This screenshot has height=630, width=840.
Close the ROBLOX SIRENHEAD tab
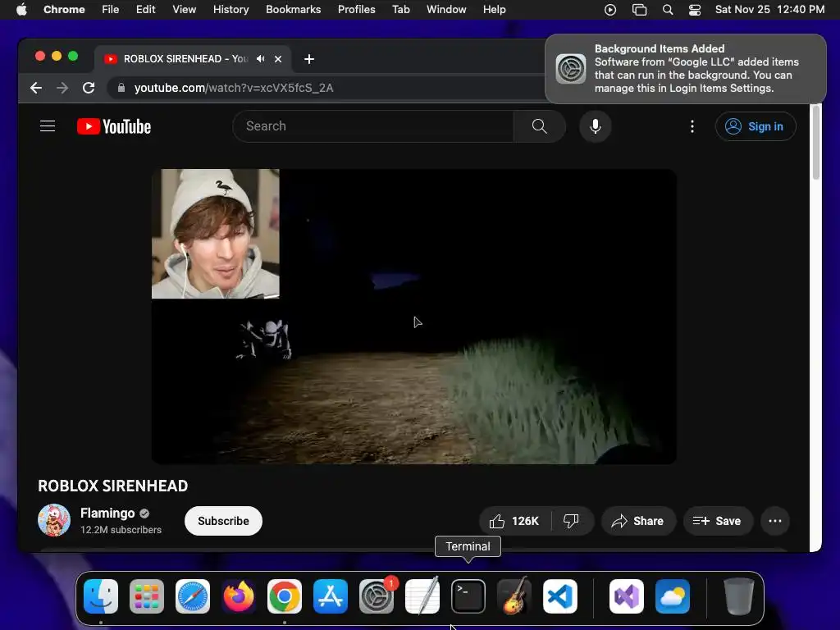pyautogui.click(x=278, y=59)
